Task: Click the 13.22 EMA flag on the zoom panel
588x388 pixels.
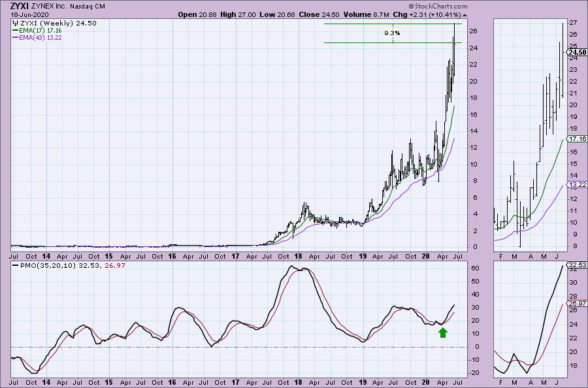Action: coord(577,184)
